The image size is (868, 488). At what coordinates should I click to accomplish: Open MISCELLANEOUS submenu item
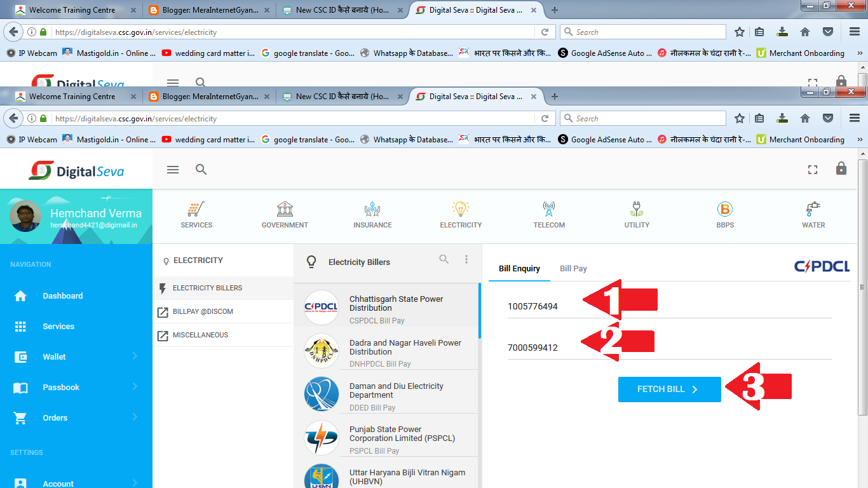(x=223, y=335)
